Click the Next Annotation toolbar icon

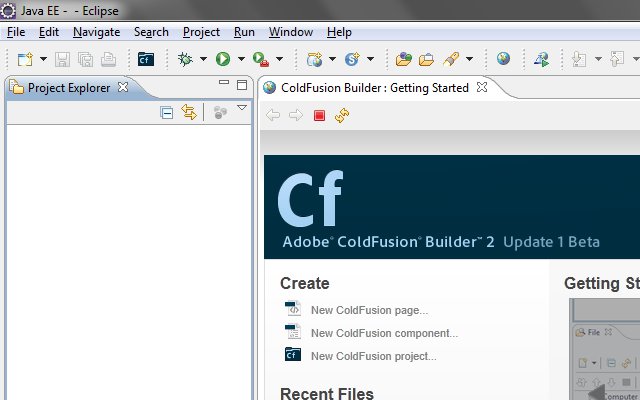tap(579, 60)
